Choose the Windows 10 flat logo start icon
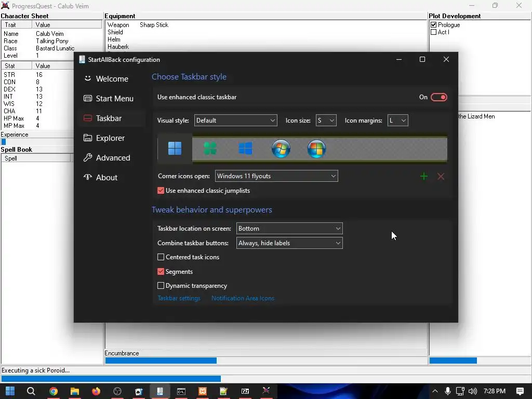This screenshot has width=532, height=399. 245,149
